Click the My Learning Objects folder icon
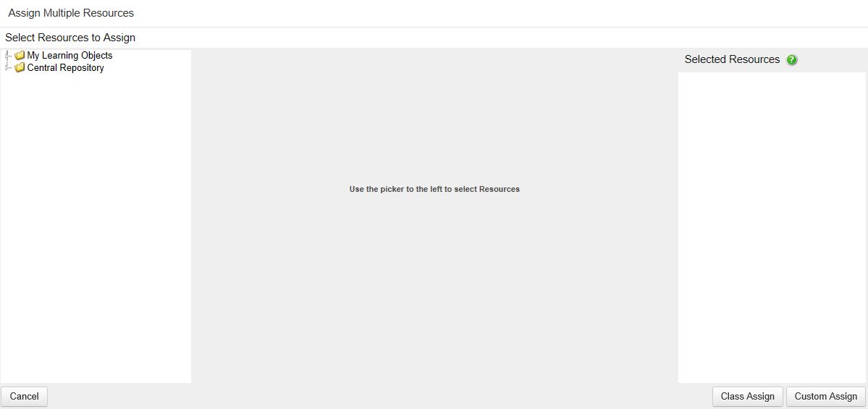 coord(20,56)
